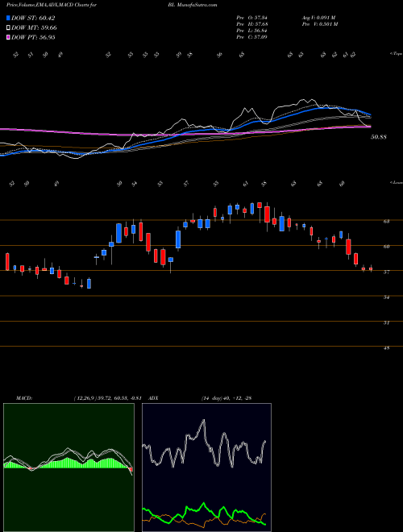Screen dimensions: 403x532
Task: Click the ADX panel title
Action: [x=154, y=398]
